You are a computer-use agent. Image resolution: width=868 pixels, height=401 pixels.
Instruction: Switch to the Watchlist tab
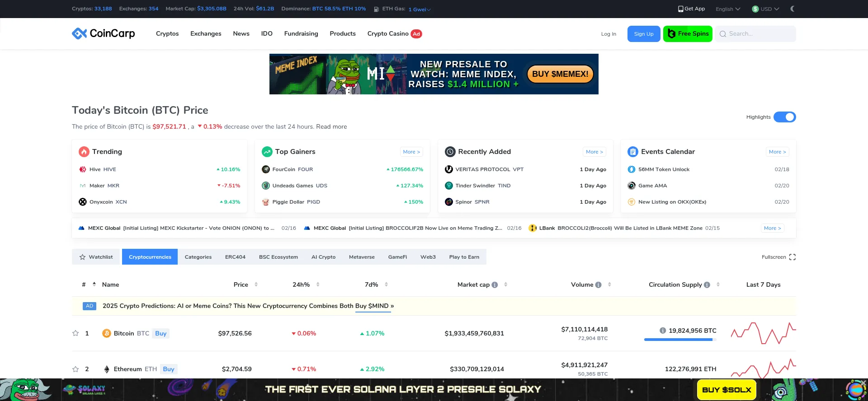pos(96,257)
